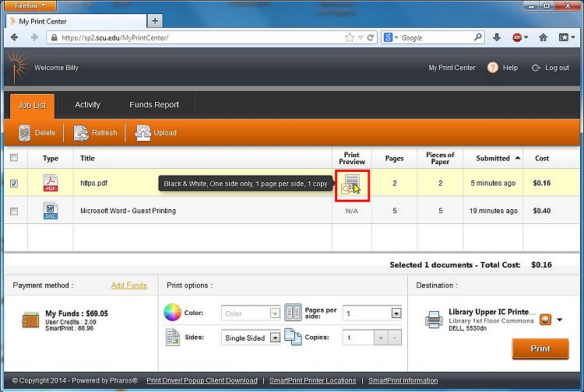Image resolution: width=584 pixels, height=392 pixels.
Task: Uncheck the https.pdf job checkbox
Action: pyautogui.click(x=14, y=184)
